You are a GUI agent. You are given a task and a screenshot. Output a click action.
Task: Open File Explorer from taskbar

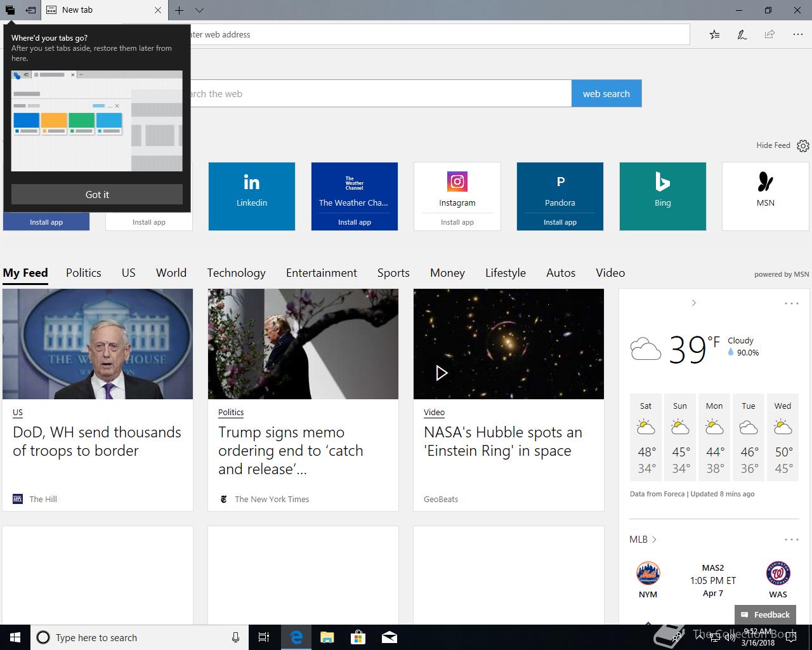[327, 637]
